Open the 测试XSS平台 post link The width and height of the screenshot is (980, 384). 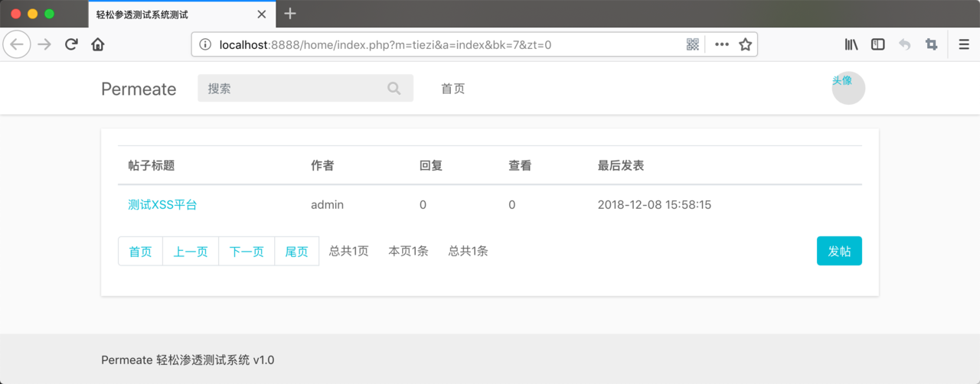tap(162, 205)
